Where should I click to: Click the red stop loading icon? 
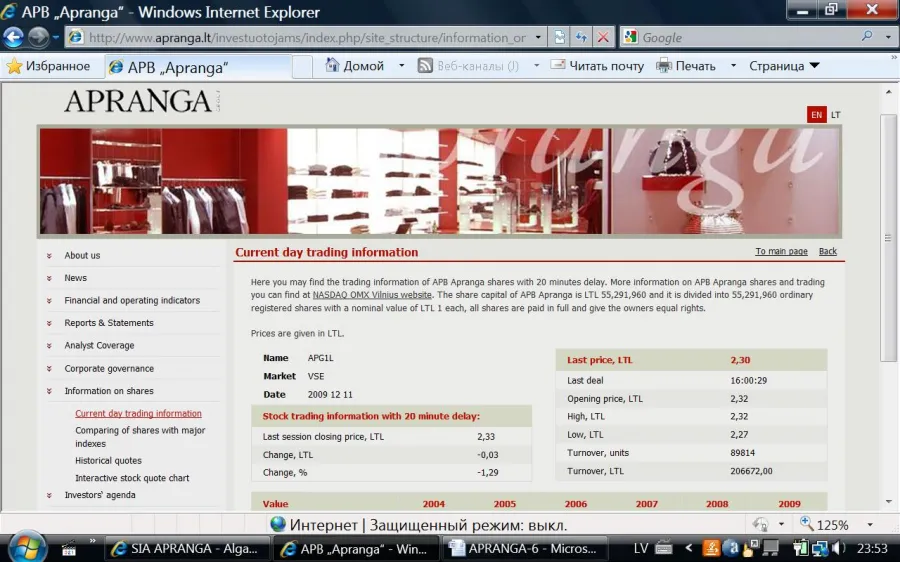point(603,37)
